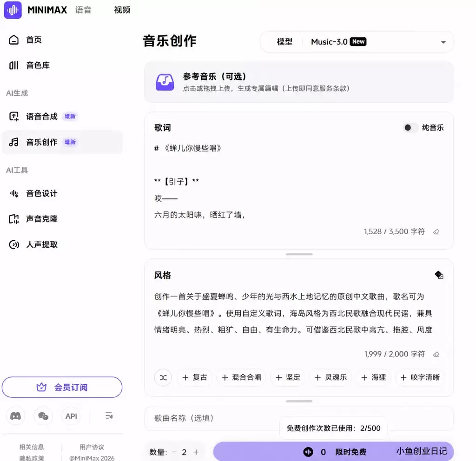Click the @MiniMax 2026 footer text

(x=92, y=458)
